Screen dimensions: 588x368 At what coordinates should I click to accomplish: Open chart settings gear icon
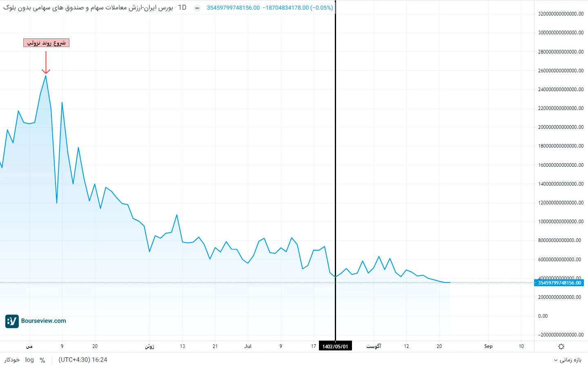[561, 346]
